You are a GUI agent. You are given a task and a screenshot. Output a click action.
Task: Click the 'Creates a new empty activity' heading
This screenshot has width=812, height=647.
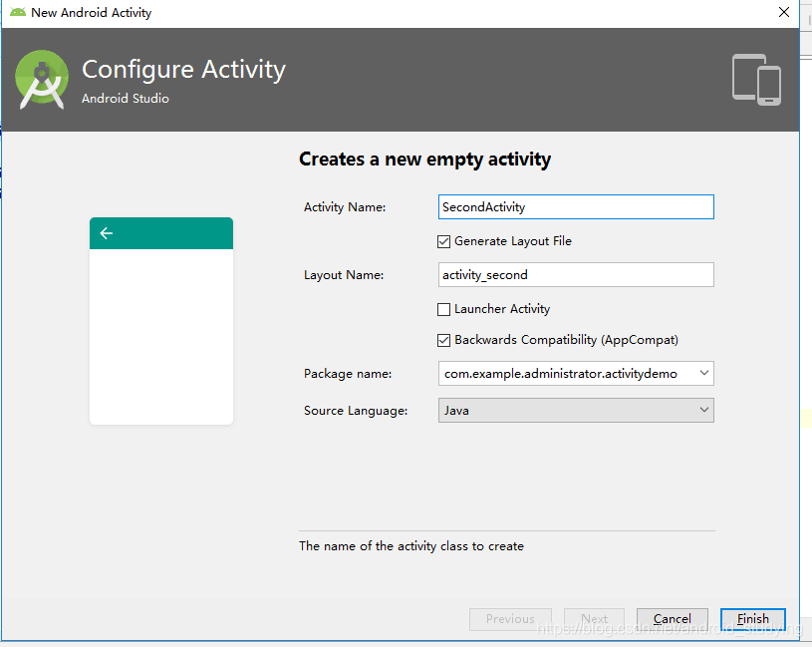pos(424,160)
